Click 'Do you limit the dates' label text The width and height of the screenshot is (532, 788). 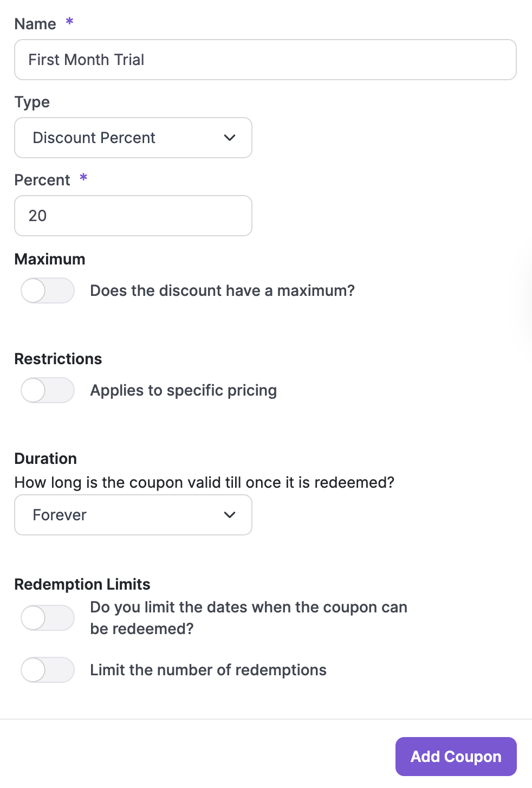[x=248, y=608]
